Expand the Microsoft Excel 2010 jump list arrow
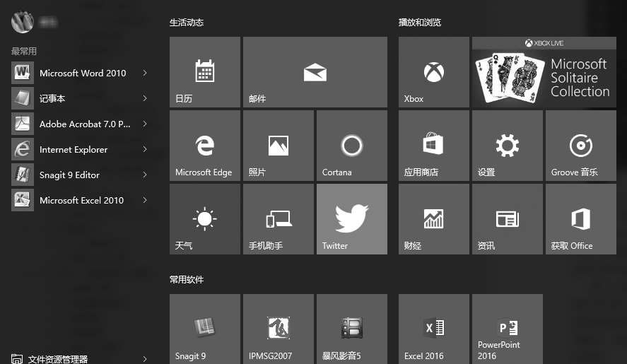This screenshot has height=364, width=627. [x=145, y=200]
